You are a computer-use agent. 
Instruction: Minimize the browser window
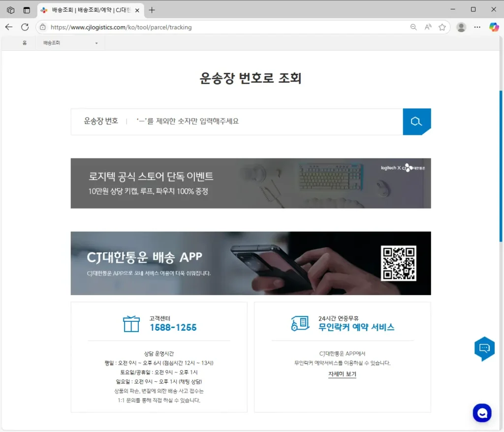453,9
